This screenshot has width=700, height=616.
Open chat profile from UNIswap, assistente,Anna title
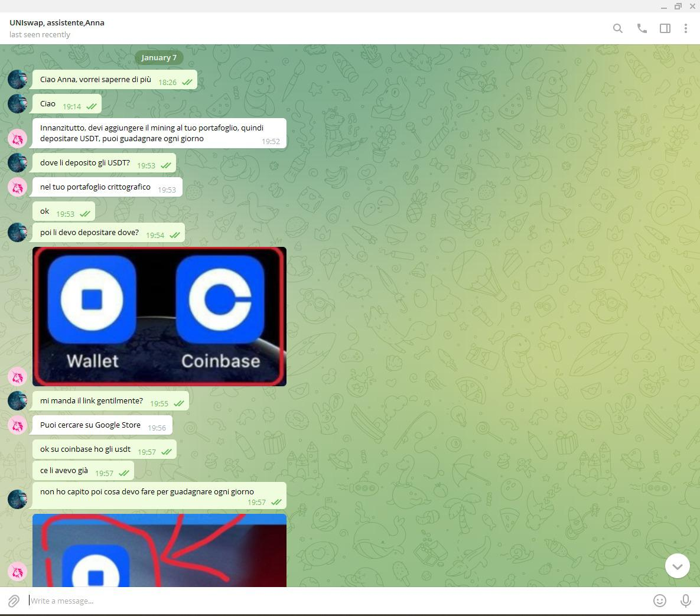(x=57, y=22)
